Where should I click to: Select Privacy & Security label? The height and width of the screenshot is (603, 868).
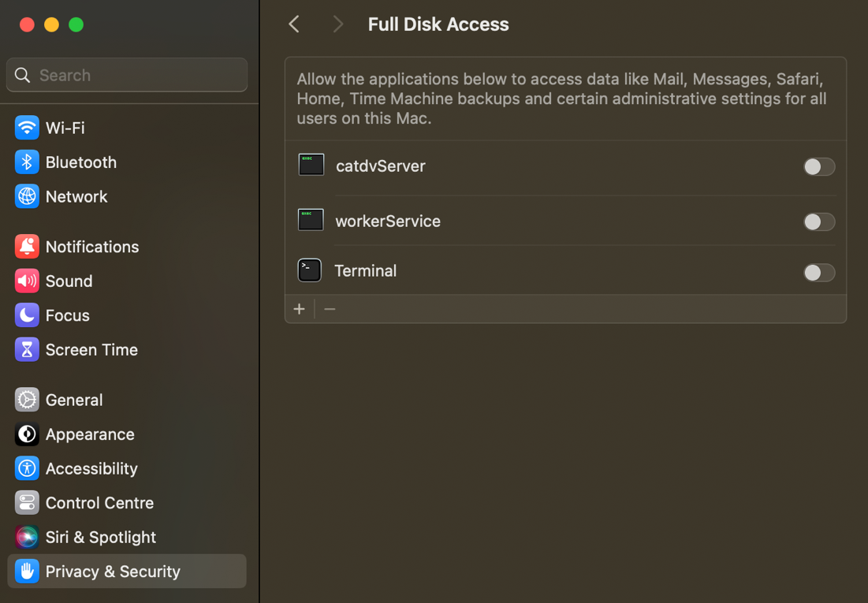tap(113, 572)
